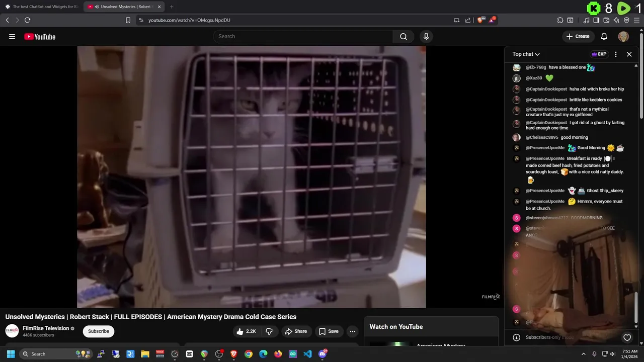Open taskbar Search box
Image resolution: width=644 pixels, height=362 pixels.
pyautogui.click(x=56, y=354)
